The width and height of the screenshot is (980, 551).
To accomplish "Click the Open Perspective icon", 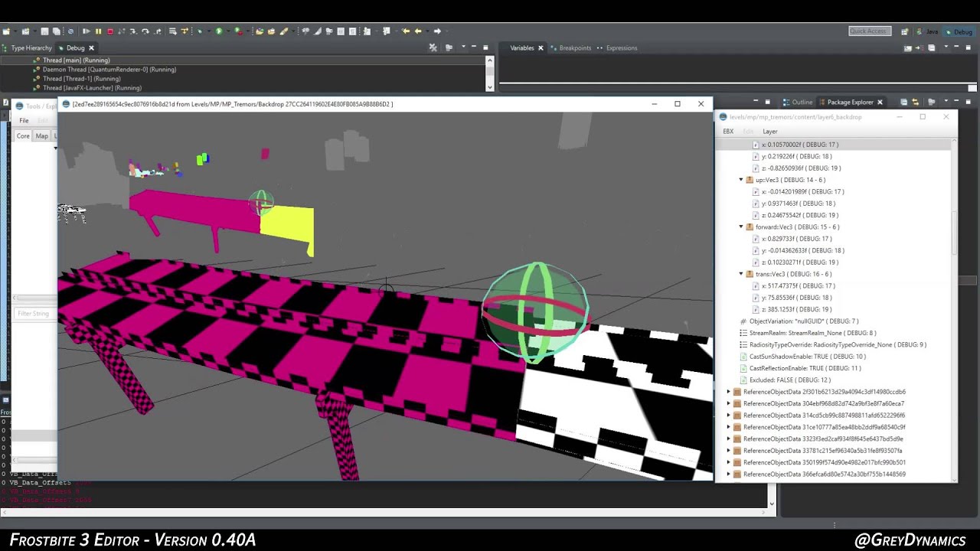I will [904, 31].
